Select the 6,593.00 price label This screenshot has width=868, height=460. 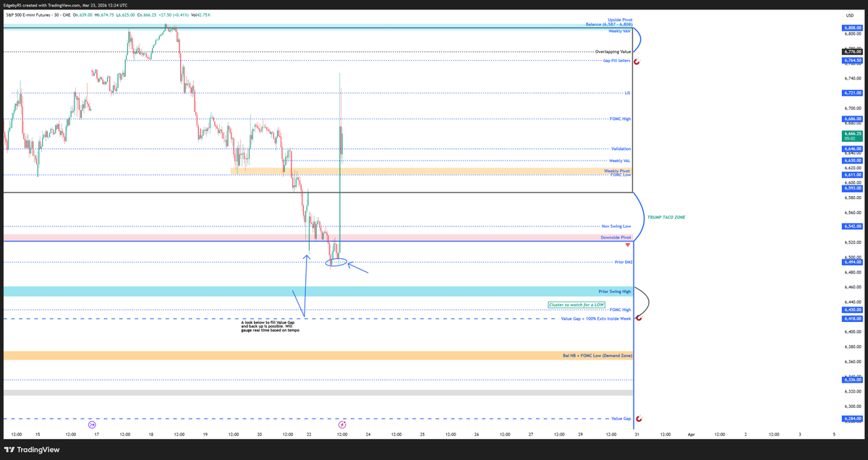[x=851, y=188]
